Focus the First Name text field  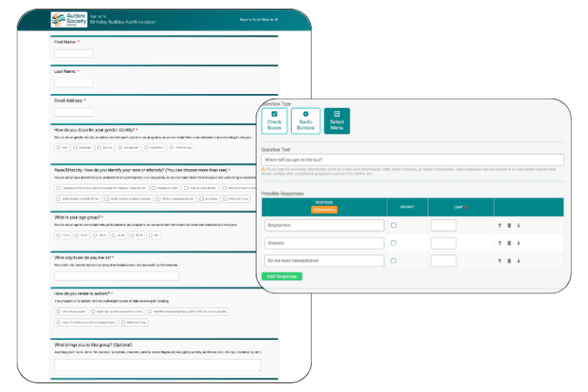(73, 54)
